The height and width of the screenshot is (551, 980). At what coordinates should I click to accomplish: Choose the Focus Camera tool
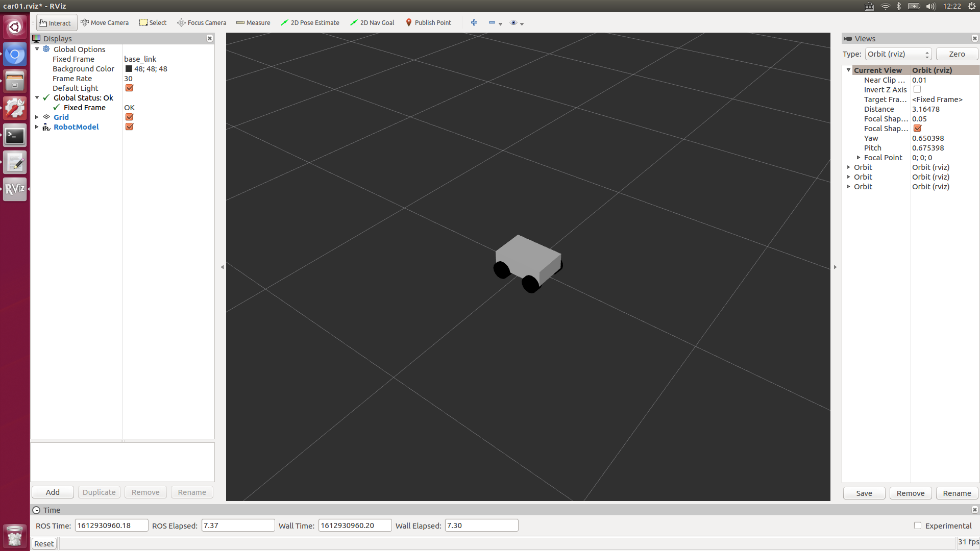(x=202, y=23)
